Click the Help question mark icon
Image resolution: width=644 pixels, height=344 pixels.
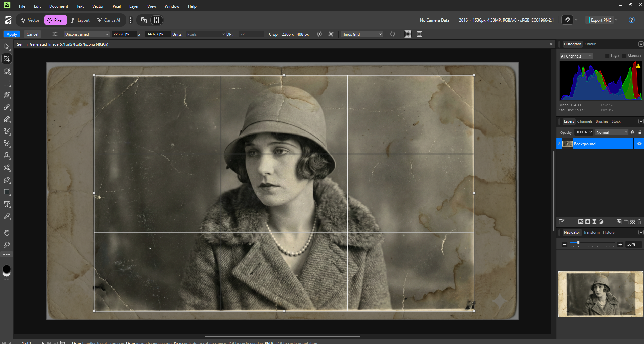pos(632,20)
